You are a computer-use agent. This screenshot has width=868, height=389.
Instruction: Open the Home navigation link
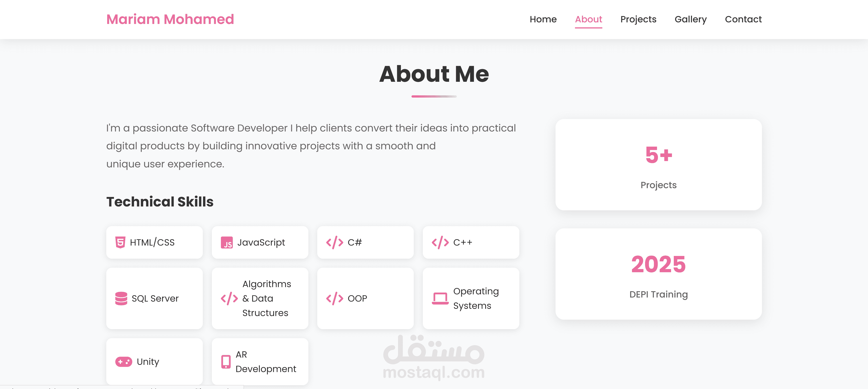click(x=543, y=19)
